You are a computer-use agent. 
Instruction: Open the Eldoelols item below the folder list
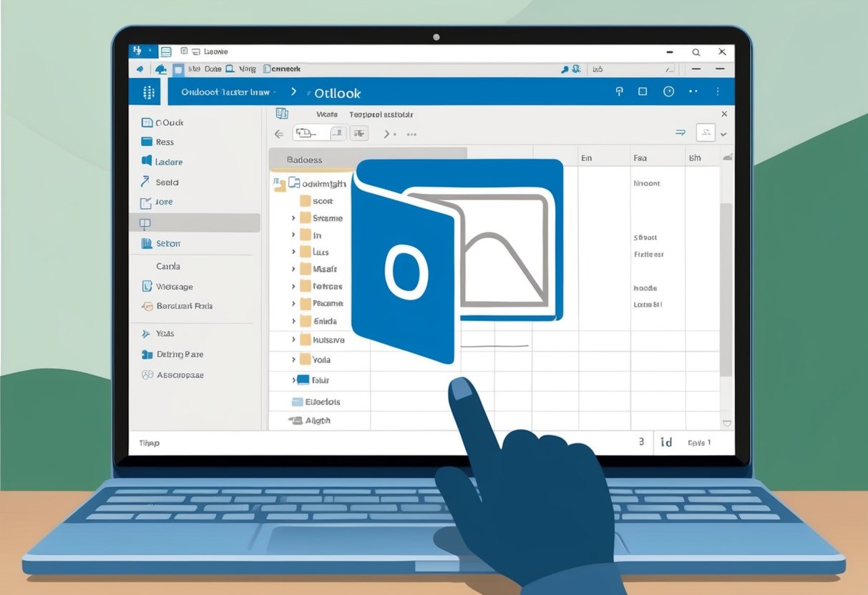[x=321, y=401]
